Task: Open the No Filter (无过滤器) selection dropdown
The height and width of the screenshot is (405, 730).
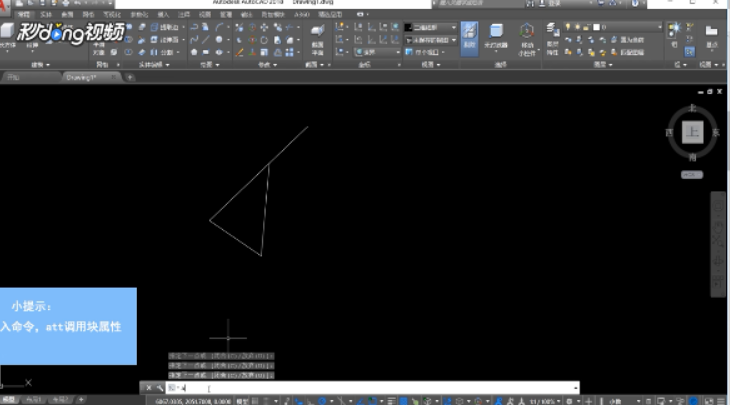Action: (496, 38)
